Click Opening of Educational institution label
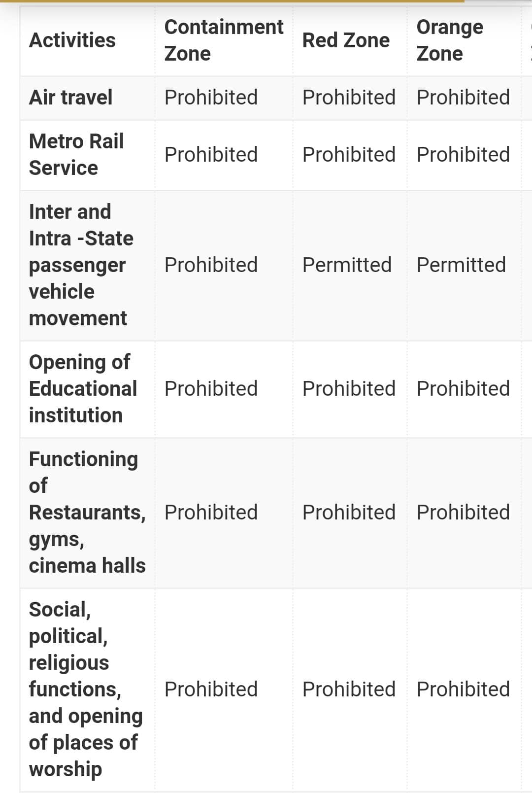The height and width of the screenshot is (793, 532). pyautogui.click(x=83, y=389)
